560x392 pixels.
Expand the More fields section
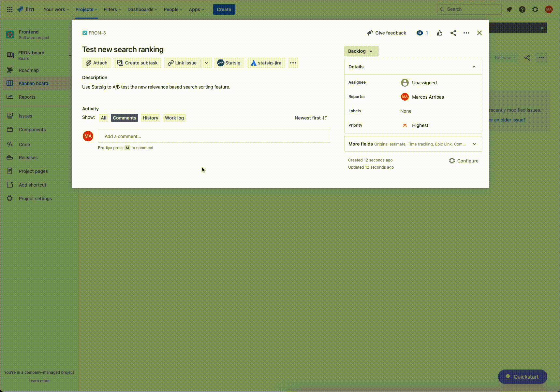tap(474, 144)
